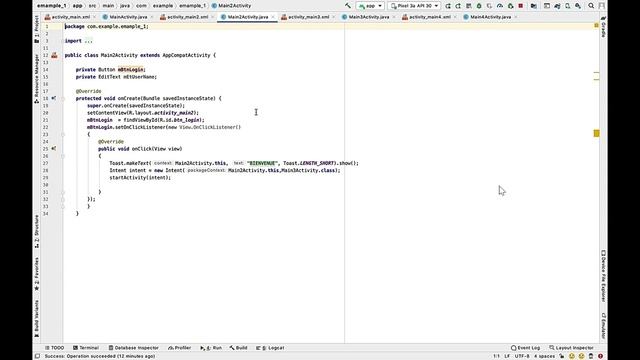
Task: Click the src breadcrumb
Action: tap(93, 6)
